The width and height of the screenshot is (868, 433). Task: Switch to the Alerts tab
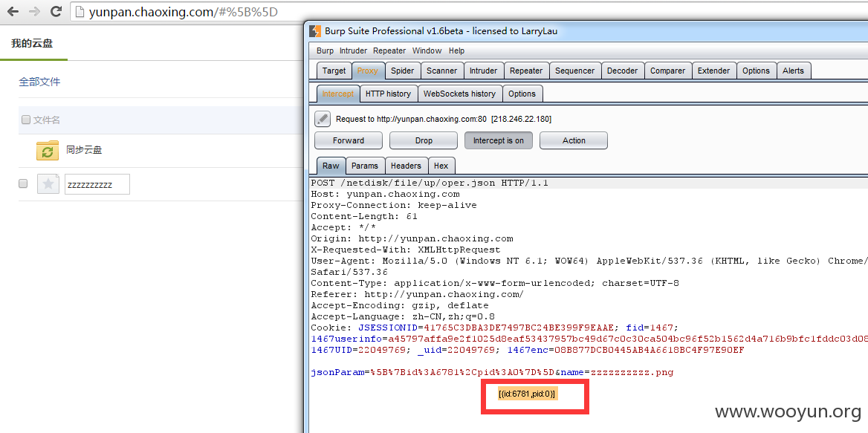tap(793, 71)
